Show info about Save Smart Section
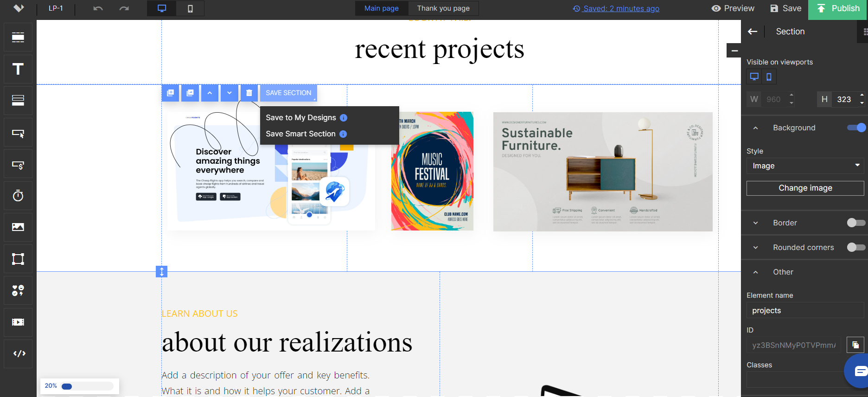Viewport: 868px width, 397px height. click(343, 134)
